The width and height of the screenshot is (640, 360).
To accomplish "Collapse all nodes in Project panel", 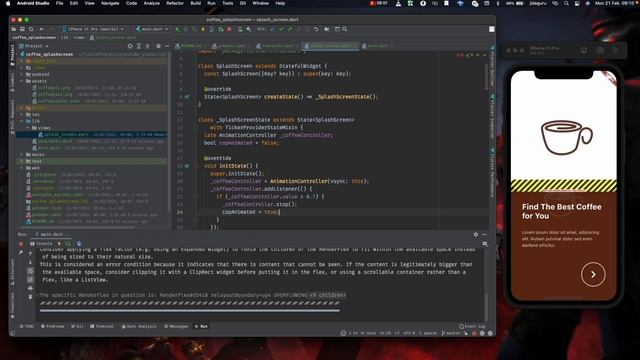I will click(147, 46).
